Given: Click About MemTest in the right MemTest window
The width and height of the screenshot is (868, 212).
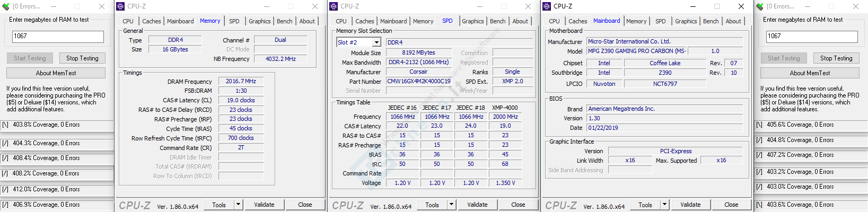Looking at the screenshot, I should (810, 73).
